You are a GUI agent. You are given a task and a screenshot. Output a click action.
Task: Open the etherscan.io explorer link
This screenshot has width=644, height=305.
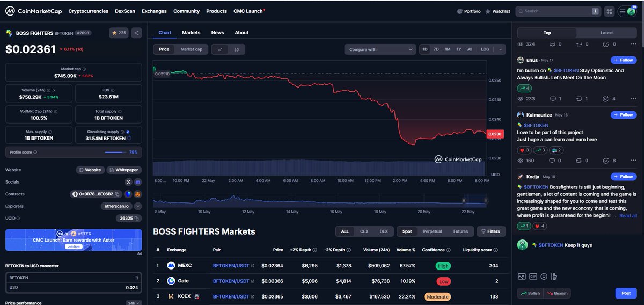click(x=116, y=206)
